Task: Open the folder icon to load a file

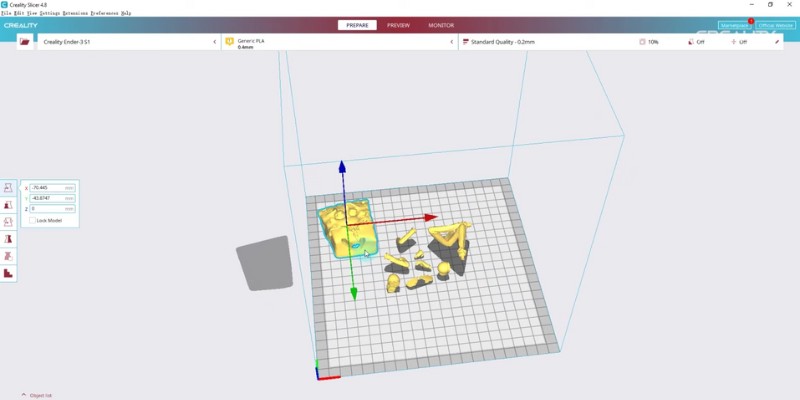Action: [24, 42]
